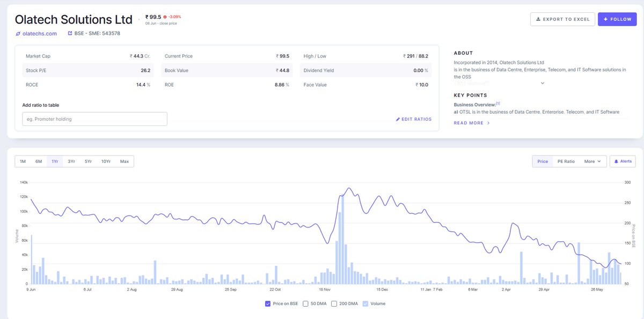The height and width of the screenshot is (319, 644).
Task: Switch chart to PE Ratio view
Action: (566, 161)
